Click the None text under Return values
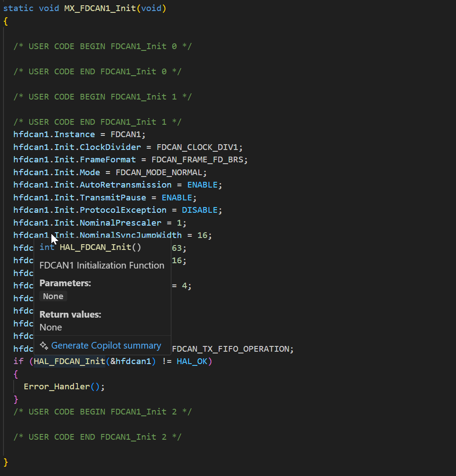Screen dimensions: 456x476 tap(50, 327)
